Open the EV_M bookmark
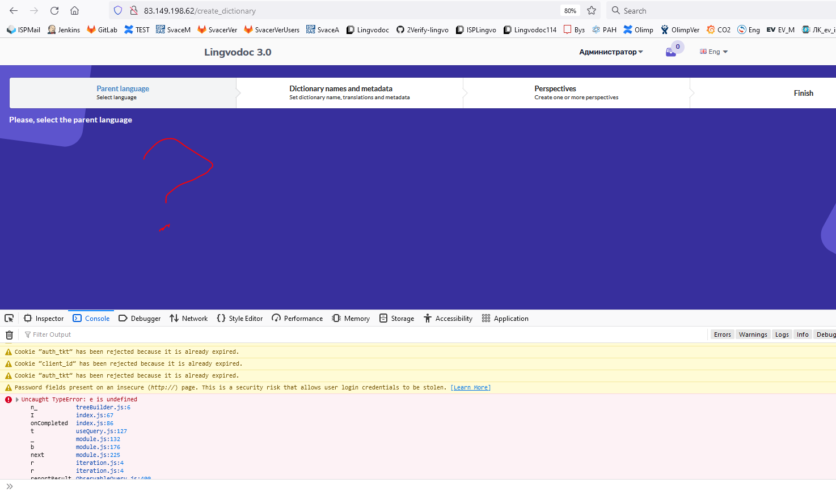836x504 pixels. pos(780,30)
